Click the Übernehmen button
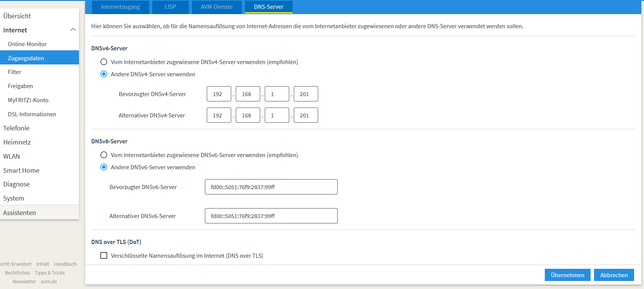This screenshot has height=289, width=644. coord(567,275)
